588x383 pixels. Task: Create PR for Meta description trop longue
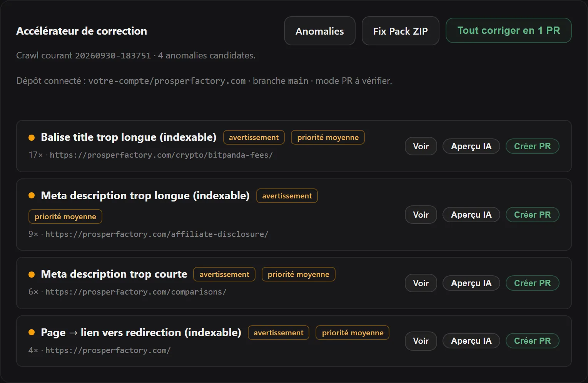532,215
